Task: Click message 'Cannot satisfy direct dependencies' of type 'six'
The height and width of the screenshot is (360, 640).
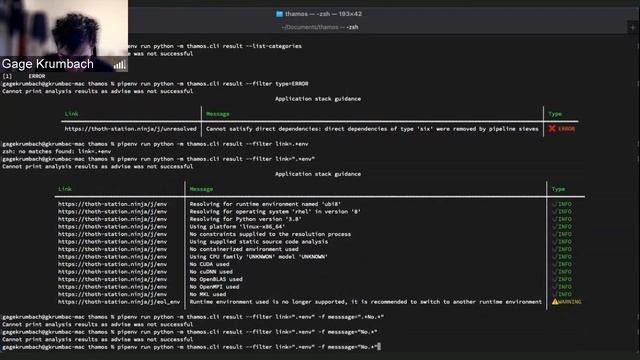Action: [372, 129]
